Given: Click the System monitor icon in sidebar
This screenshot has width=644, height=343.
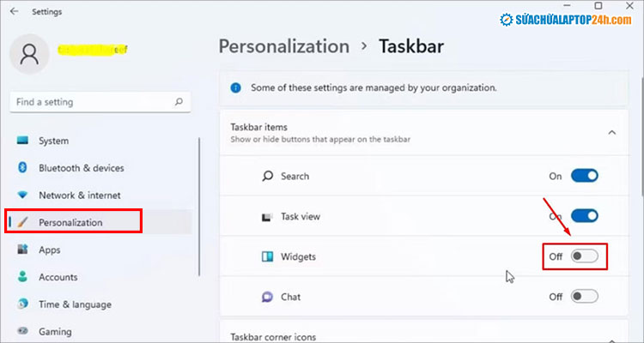Looking at the screenshot, I should coord(22,141).
